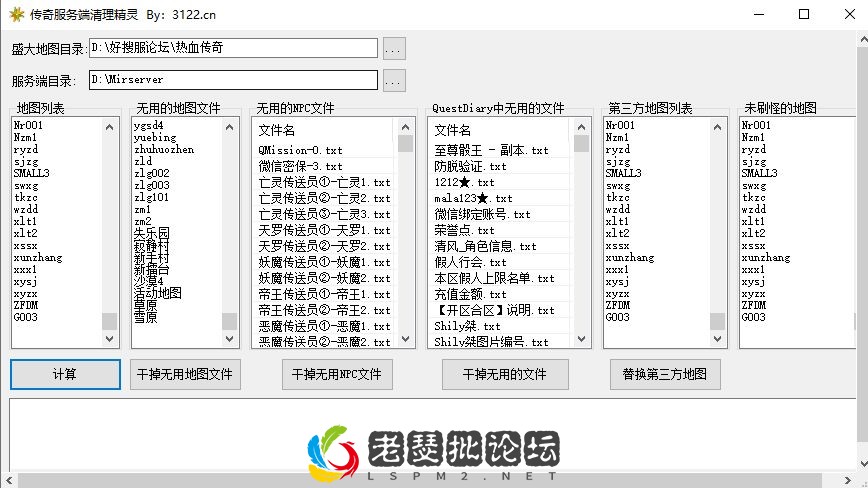Viewport: 868px width, 488px height.
Task: Select 帝王传送员②-帝王2.txt
Action: (x=324, y=310)
